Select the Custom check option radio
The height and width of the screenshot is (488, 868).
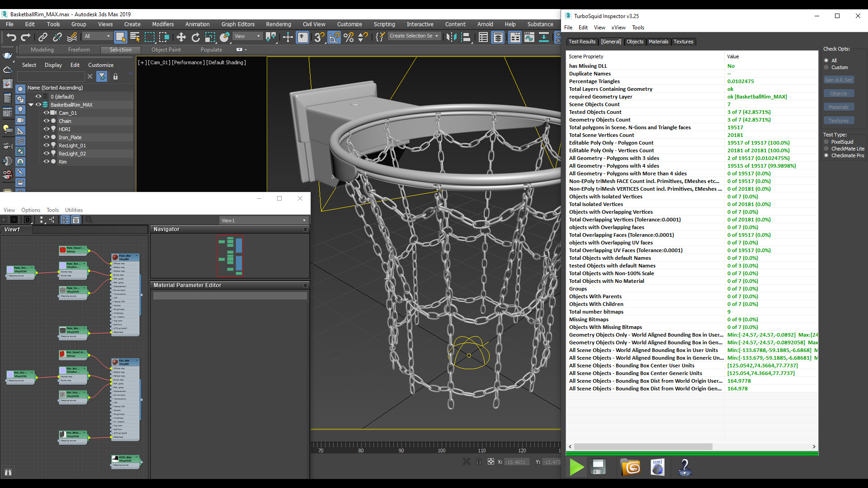pyautogui.click(x=826, y=67)
